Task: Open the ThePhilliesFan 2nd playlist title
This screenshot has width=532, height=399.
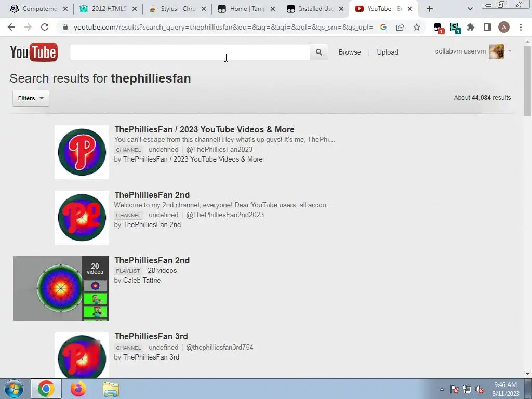Action: pyautogui.click(x=152, y=260)
